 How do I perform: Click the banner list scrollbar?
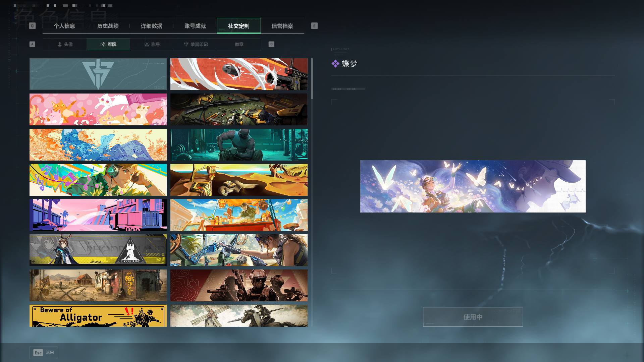[x=312, y=79]
